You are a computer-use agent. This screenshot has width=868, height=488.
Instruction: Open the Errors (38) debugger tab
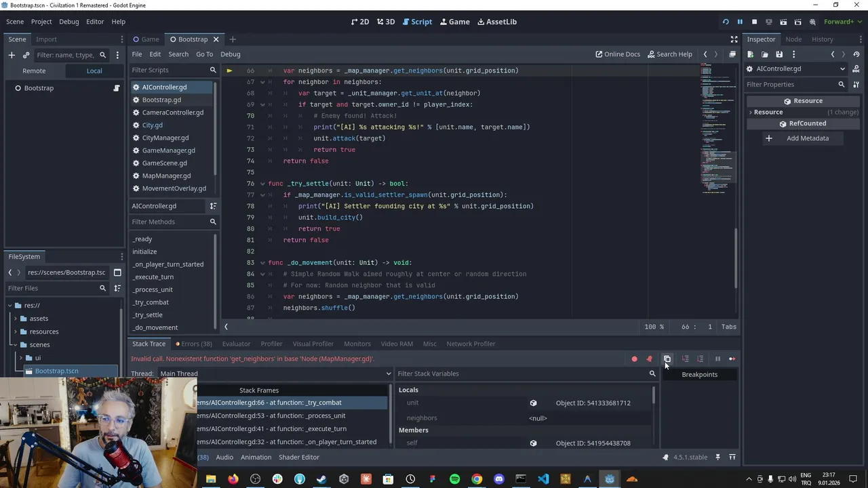pos(194,344)
